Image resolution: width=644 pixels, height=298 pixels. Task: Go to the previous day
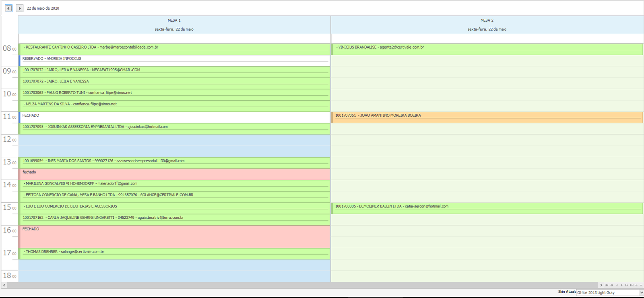[x=8, y=8]
